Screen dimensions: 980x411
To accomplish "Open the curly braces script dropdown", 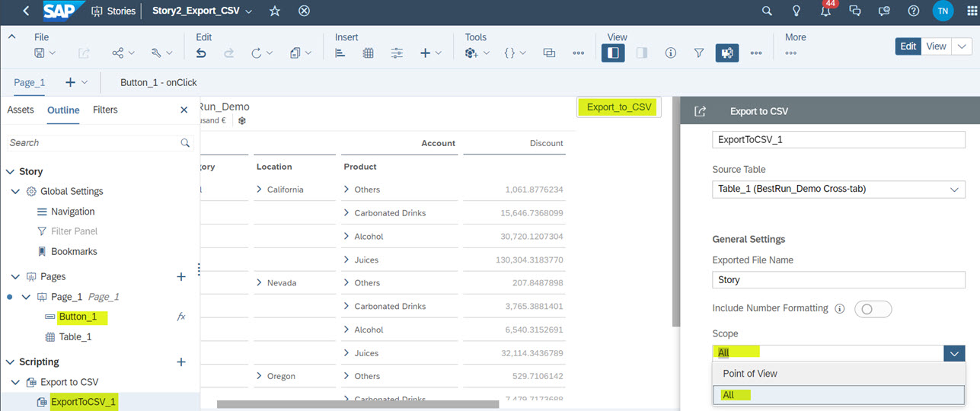I will (x=516, y=53).
